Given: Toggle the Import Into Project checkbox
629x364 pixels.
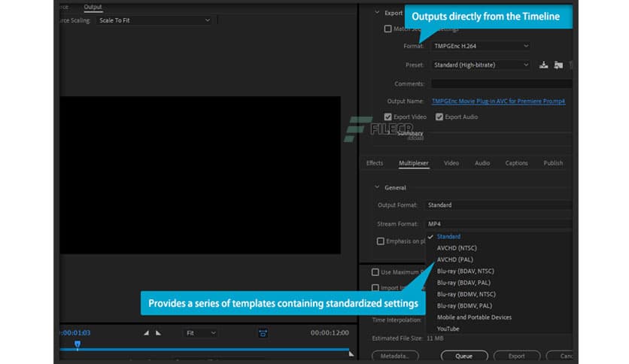Looking at the screenshot, I should (x=375, y=288).
